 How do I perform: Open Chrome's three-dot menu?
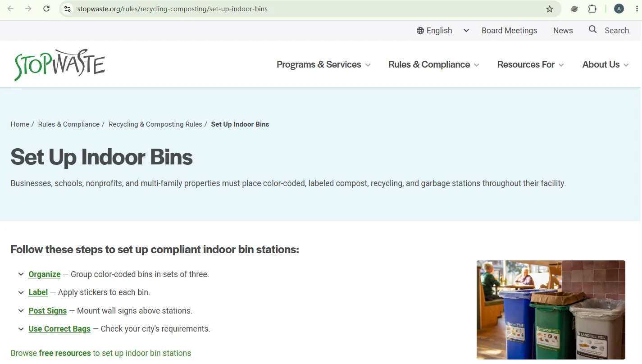(x=637, y=9)
